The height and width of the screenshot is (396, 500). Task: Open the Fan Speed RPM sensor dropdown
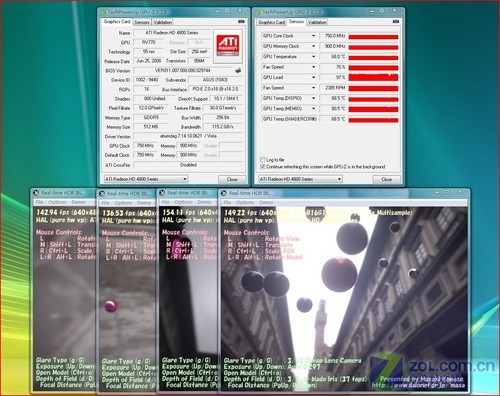pyautogui.click(x=313, y=88)
